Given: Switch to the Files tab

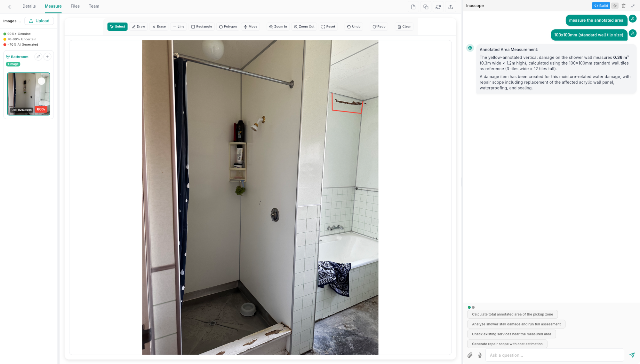Looking at the screenshot, I should click(75, 6).
